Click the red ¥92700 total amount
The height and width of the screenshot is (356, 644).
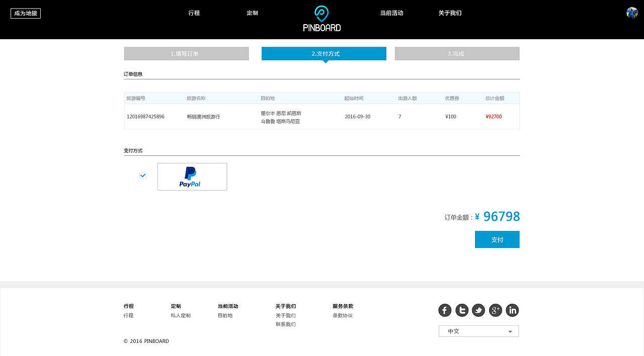click(494, 116)
